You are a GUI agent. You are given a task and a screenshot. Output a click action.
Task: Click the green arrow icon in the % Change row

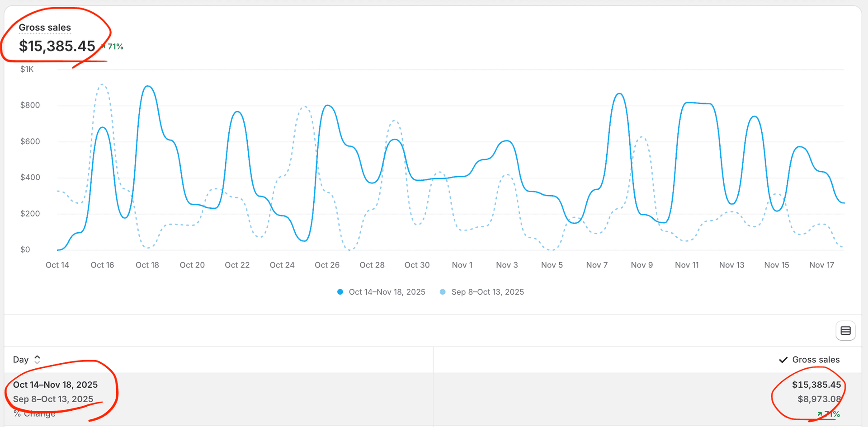pos(819,413)
